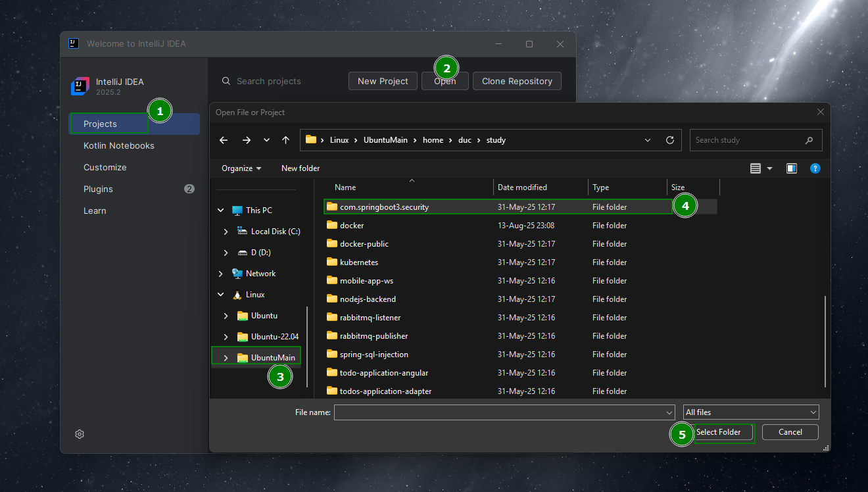Click Open button in welcome window

445,81
